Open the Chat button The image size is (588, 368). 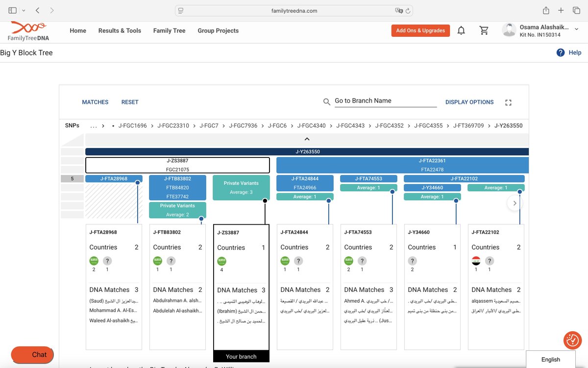32,355
